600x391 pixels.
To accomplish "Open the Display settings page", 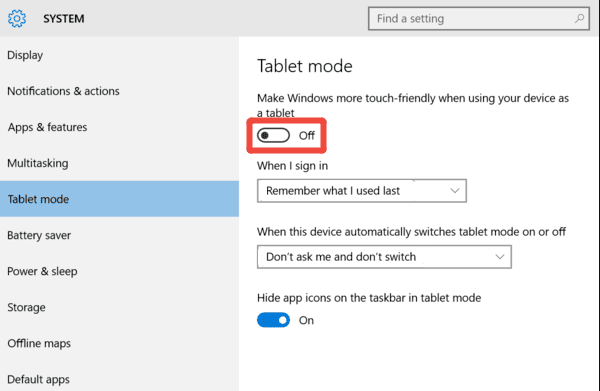I will pyautogui.click(x=119, y=55).
